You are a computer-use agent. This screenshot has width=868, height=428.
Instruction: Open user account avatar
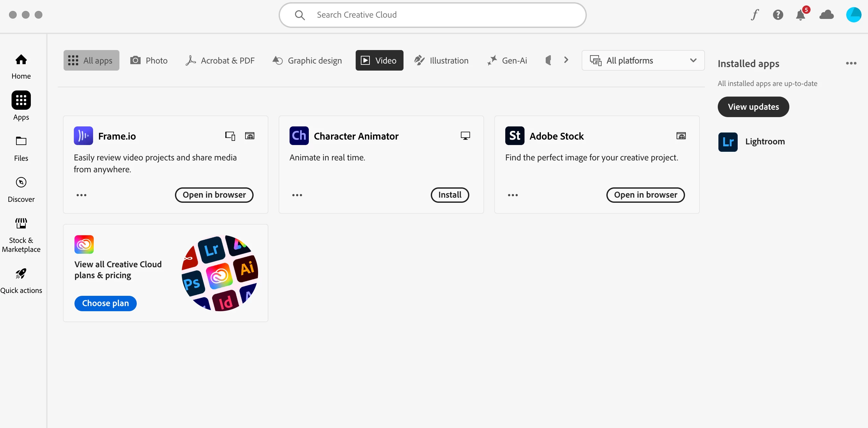[x=853, y=15]
